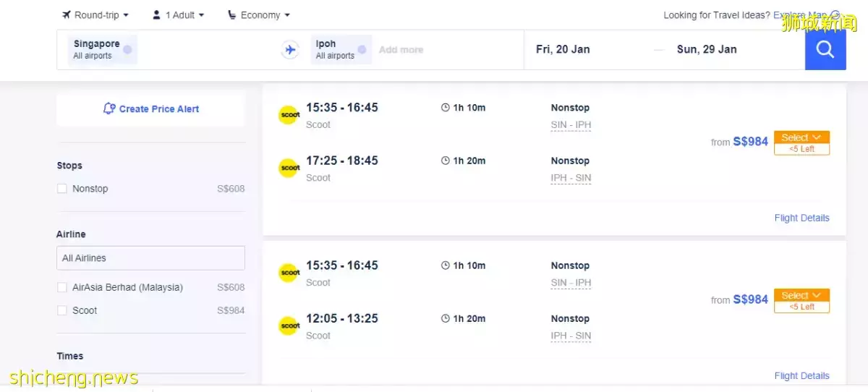Click the Scoot logo of the 15:35 first flight
868x392 pixels.
289,115
